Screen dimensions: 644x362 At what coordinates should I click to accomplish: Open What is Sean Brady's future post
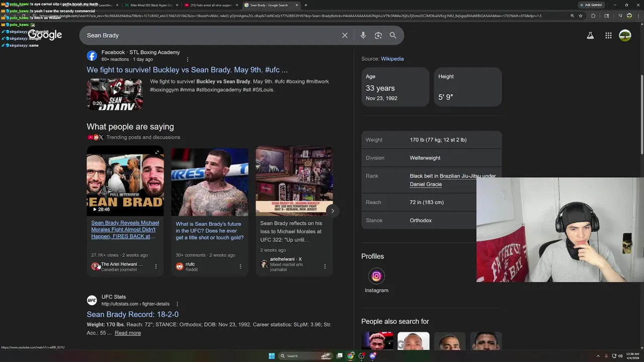[209, 231]
